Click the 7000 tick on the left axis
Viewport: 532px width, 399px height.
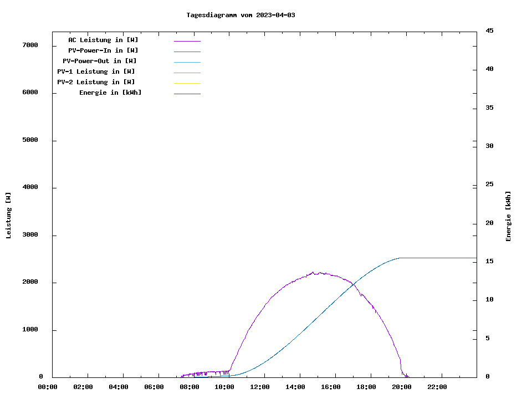tap(29, 45)
